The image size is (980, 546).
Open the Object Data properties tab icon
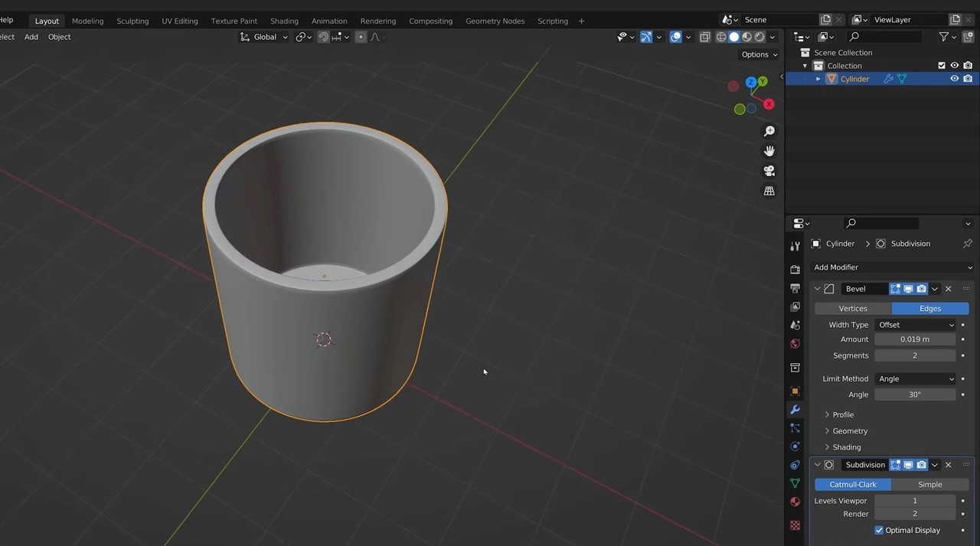point(795,483)
